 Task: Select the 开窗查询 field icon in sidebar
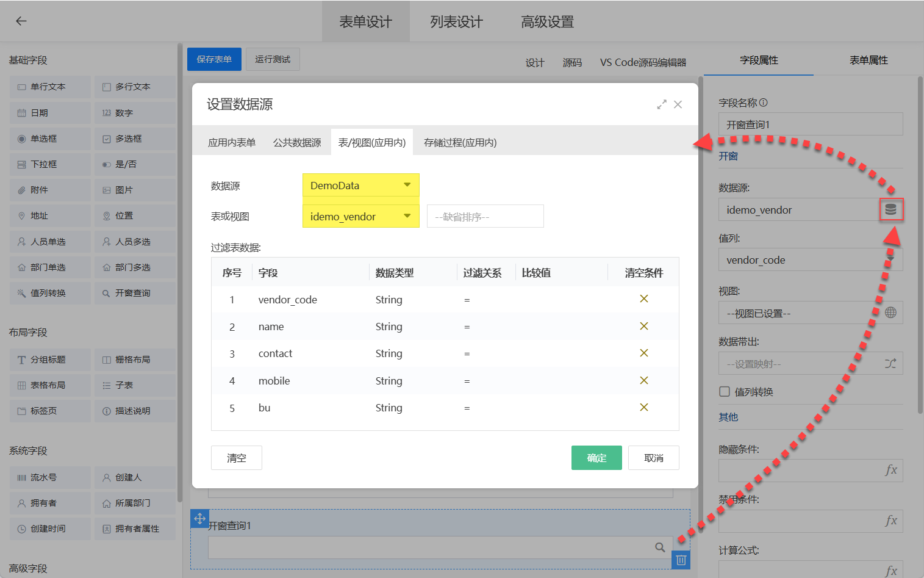[135, 292]
